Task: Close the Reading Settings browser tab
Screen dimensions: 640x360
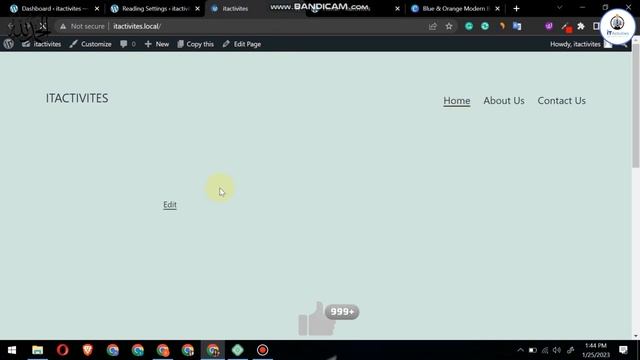Action: [x=198, y=9]
